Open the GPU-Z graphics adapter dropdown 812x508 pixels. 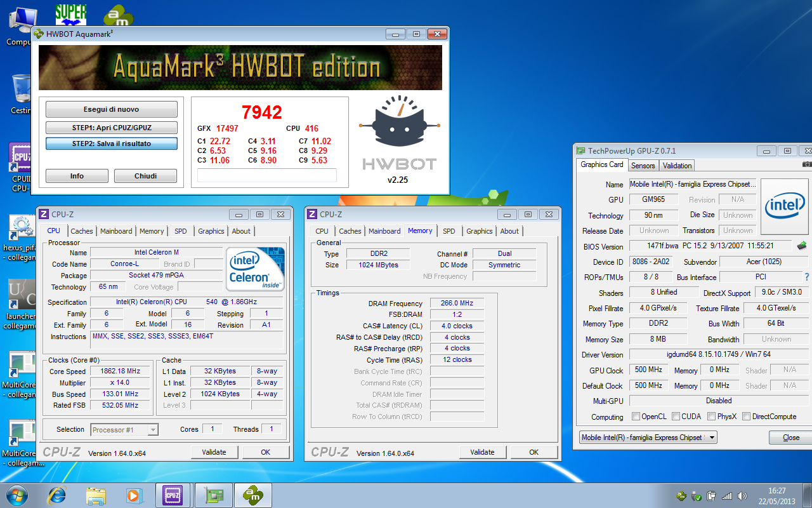coord(648,438)
